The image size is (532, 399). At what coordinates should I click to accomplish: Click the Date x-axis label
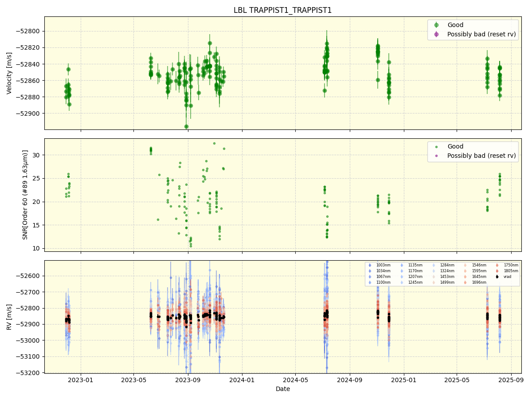(283, 389)
